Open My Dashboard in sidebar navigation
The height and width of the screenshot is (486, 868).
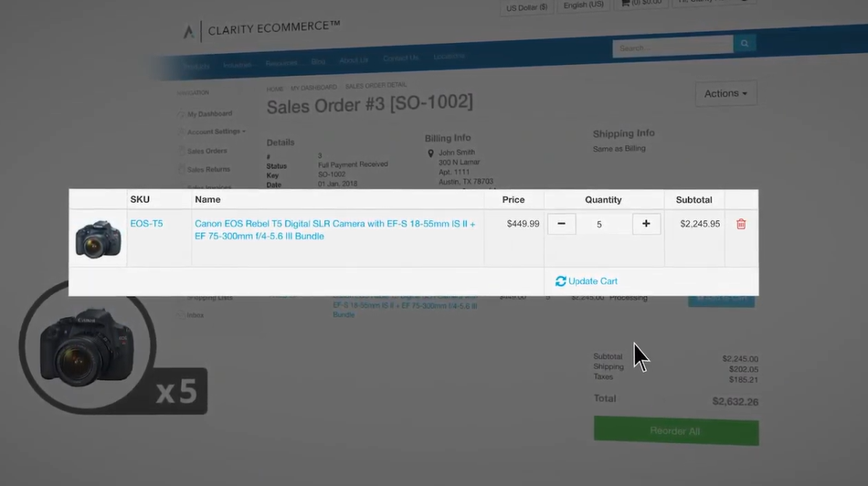point(209,114)
